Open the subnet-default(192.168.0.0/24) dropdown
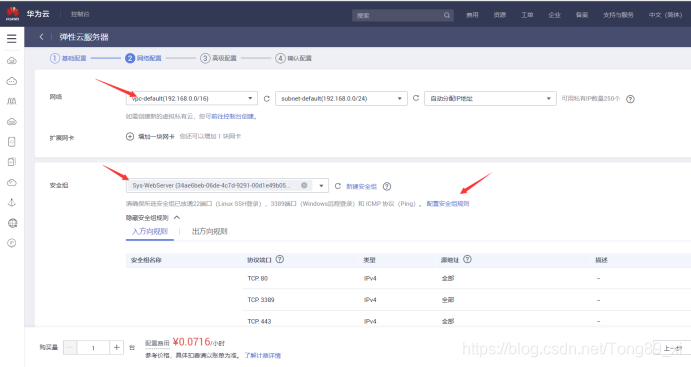691x367 pixels. [x=341, y=98]
